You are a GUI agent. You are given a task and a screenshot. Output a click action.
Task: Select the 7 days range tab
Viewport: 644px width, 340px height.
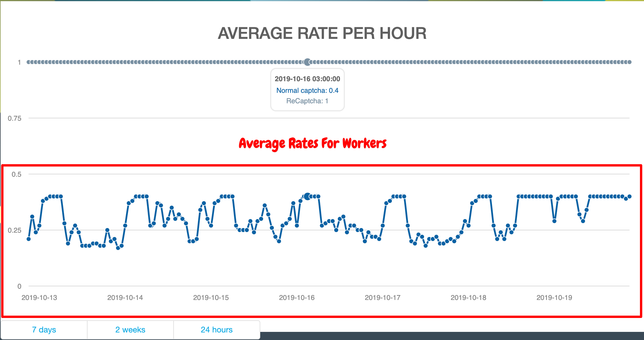click(x=44, y=330)
